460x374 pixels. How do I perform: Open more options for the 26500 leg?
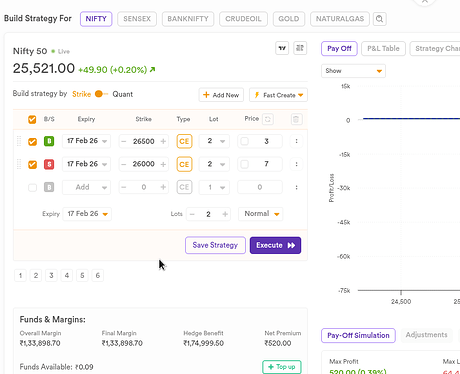tap(296, 141)
